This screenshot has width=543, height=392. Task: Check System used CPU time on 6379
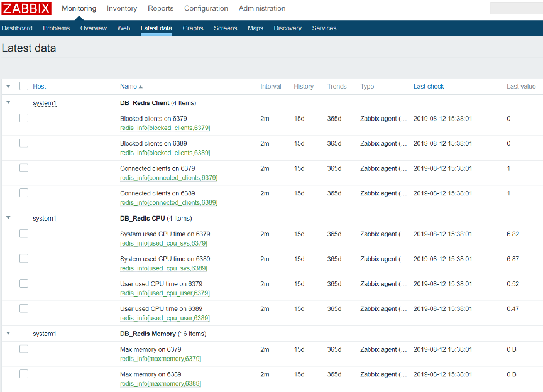(24, 234)
